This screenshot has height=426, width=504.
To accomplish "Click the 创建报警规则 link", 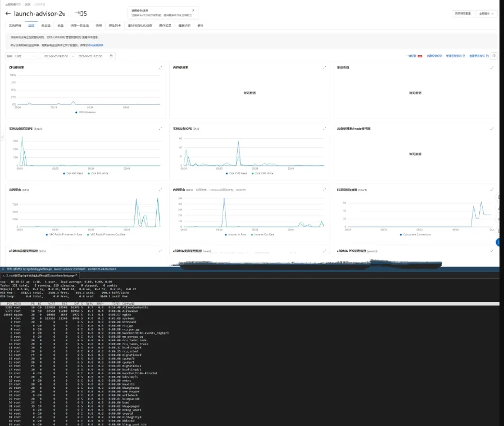I will point(434,56).
